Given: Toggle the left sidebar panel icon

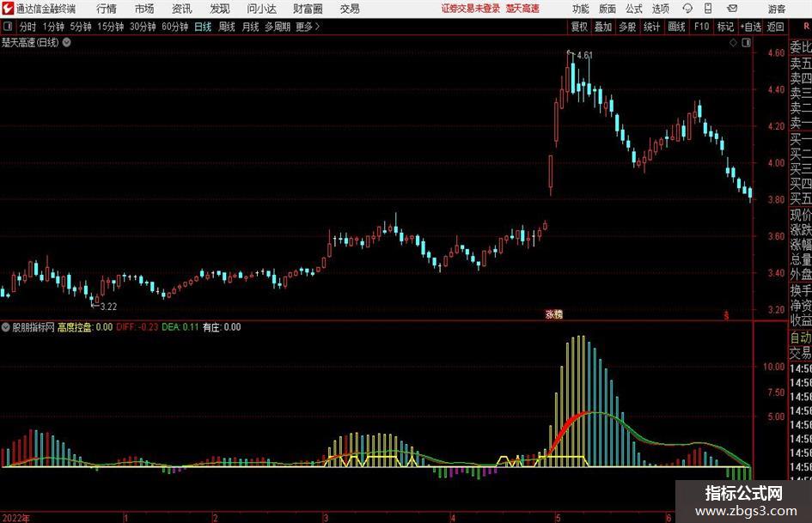Looking at the screenshot, I should click(8, 27).
